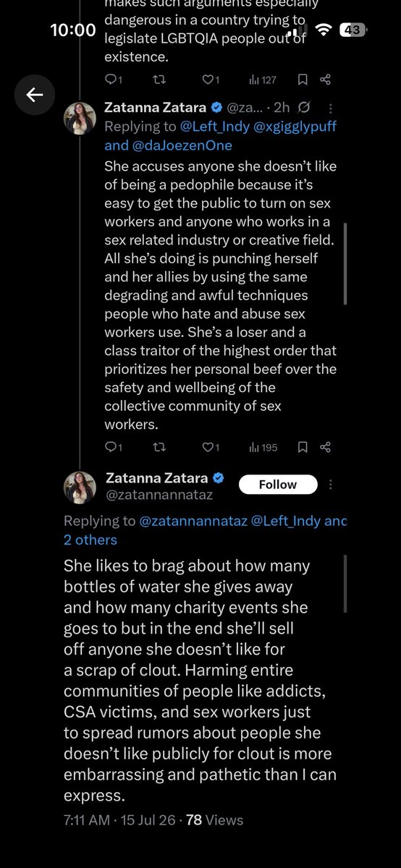This screenshot has height=868, width=401.
Task: Like the top tweet with 127 views
Action: 210,79
